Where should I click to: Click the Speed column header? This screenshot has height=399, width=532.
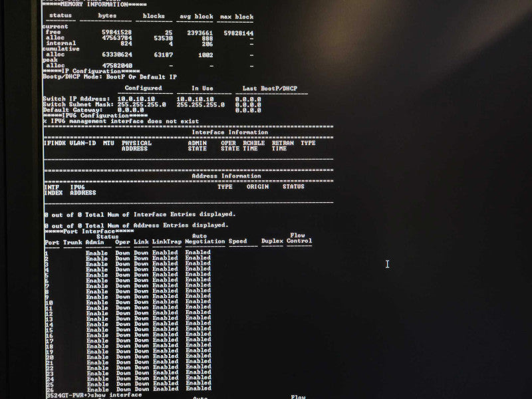[238, 241]
